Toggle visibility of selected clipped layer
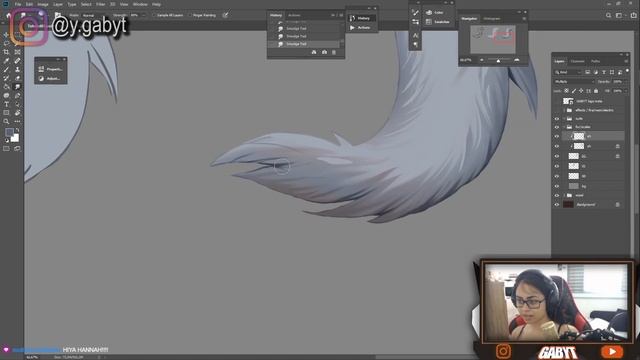This screenshot has width=640, height=360. pos(556,136)
